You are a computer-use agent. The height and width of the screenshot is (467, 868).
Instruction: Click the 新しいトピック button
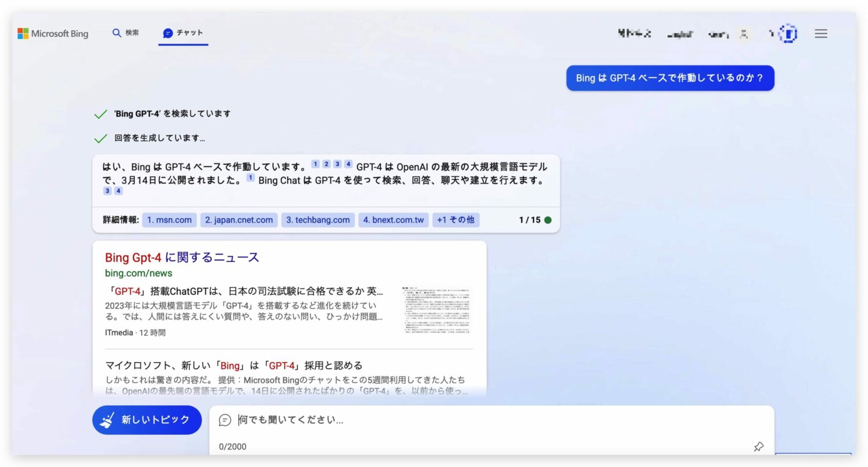tap(147, 420)
